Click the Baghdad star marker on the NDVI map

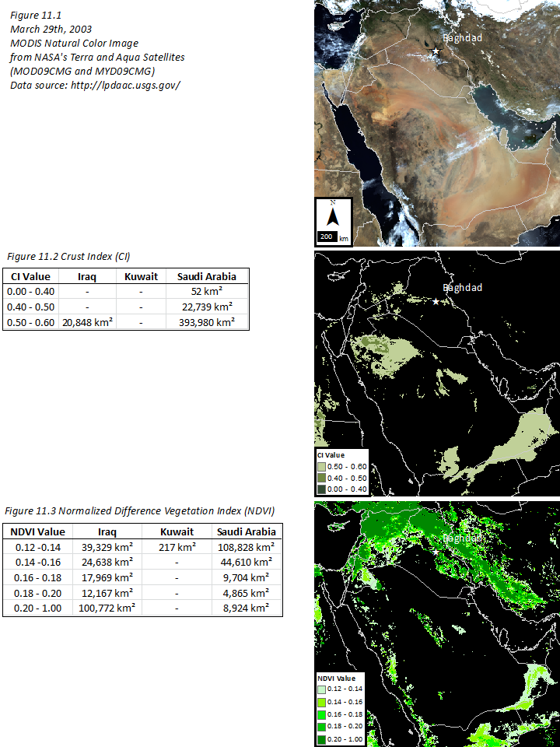coord(436,552)
